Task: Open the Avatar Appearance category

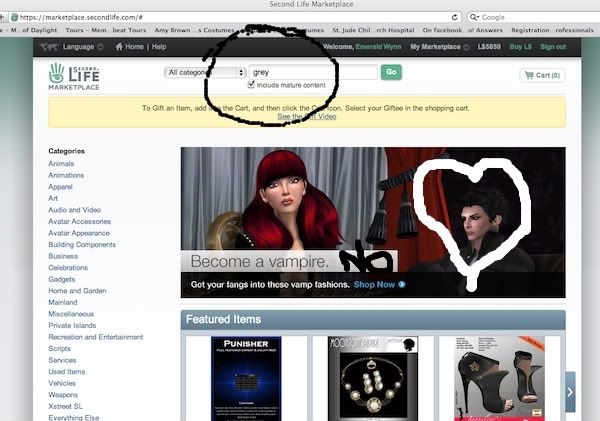Action: [x=79, y=233]
